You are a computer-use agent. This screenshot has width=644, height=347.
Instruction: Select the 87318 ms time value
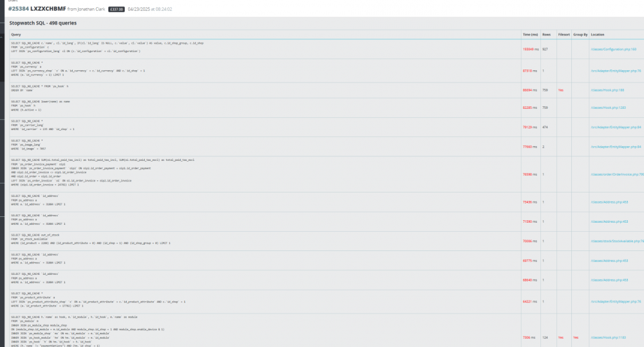(x=530, y=71)
